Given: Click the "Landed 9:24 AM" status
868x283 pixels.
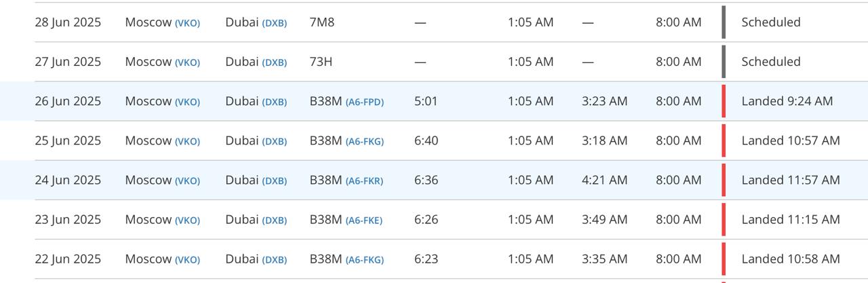Looking at the screenshot, I should [787, 101].
